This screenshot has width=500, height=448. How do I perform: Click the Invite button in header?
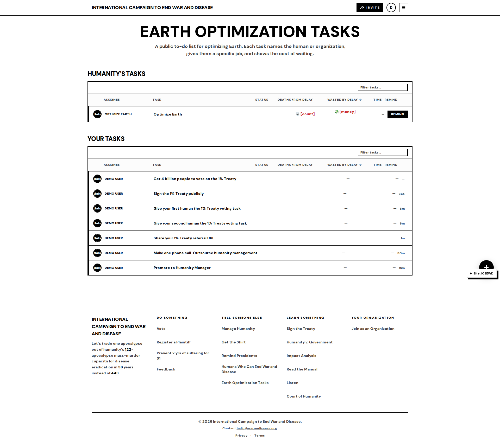pos(370,8)
